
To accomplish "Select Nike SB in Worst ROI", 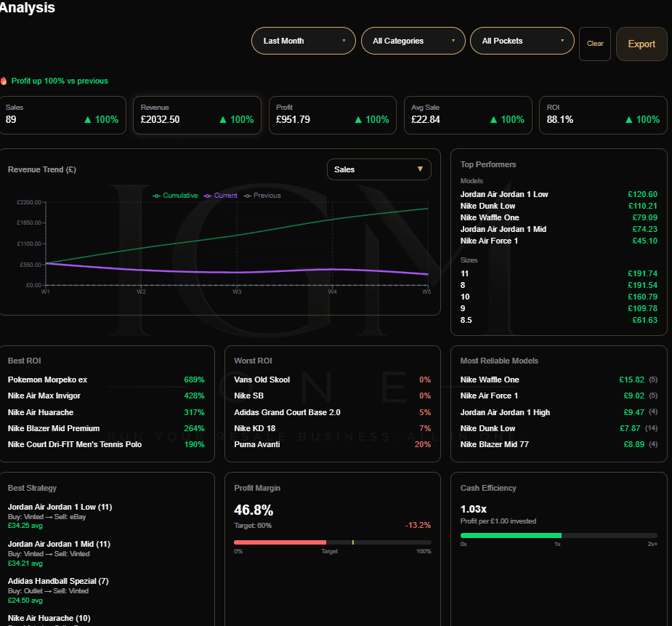I will tap(333, 396).
